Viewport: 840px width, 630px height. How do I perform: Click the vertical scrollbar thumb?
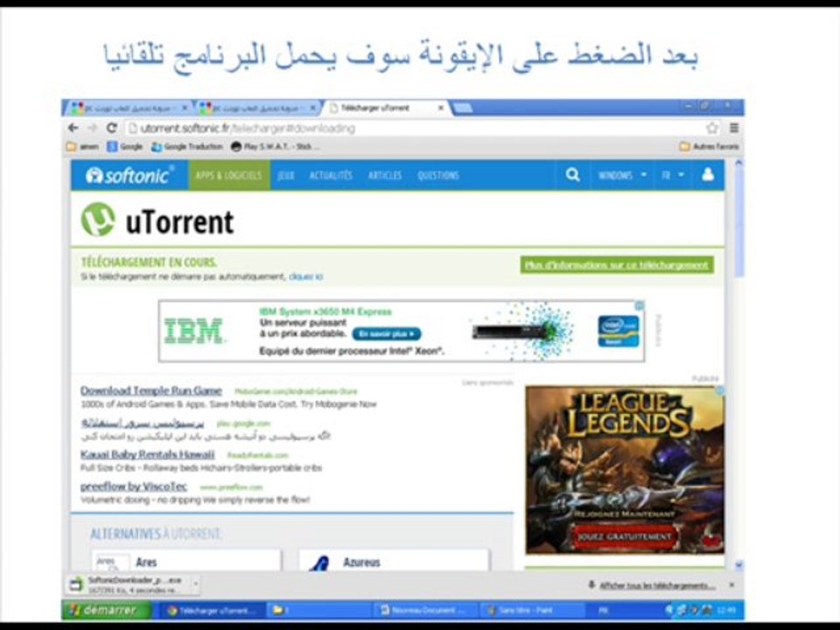(738, 224)
